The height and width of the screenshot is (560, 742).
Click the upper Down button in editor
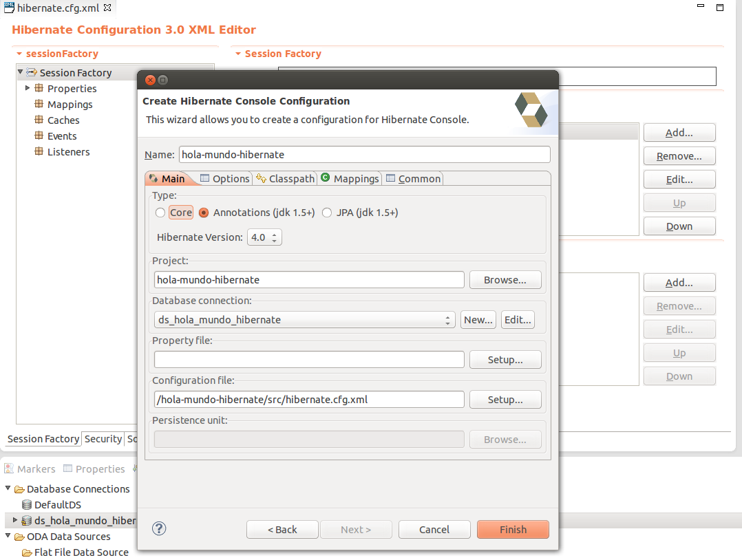(x=679, y=226)
